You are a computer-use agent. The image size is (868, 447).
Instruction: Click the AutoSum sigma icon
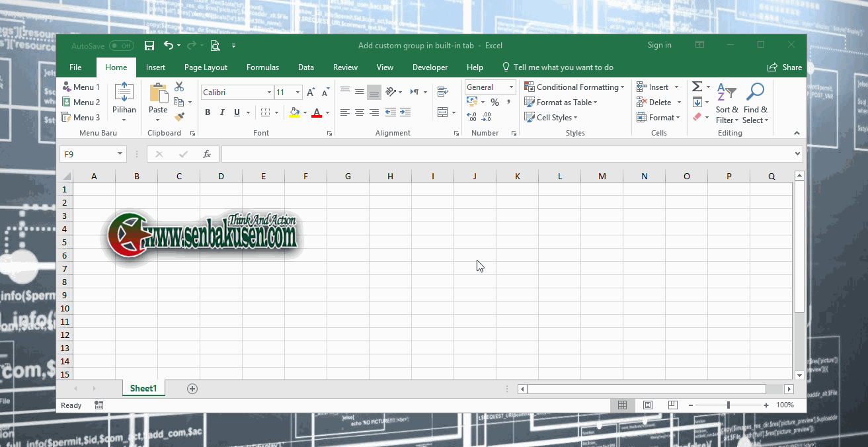click(x=697, y=87)
